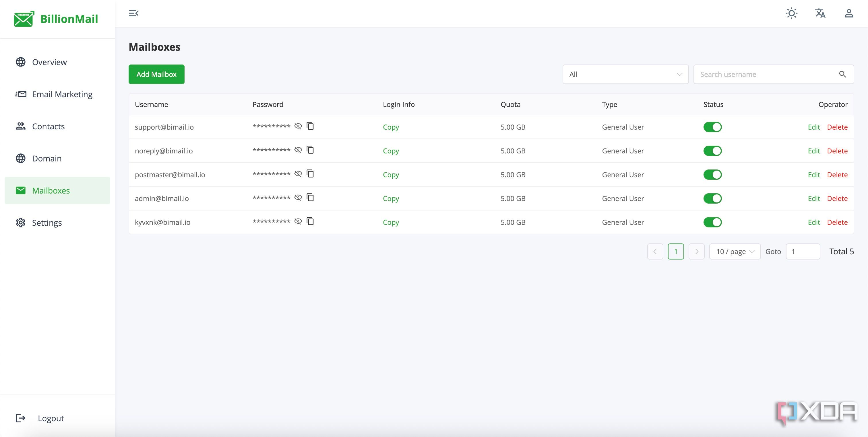Select Mailboxes sidebar item
Image resolution: width=868 pixels, height=437 pixels.
coord(57,190)
